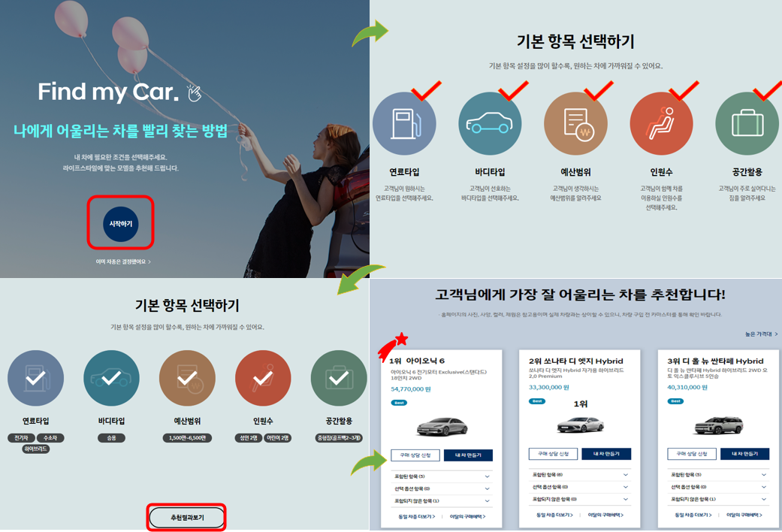Expand 포함된 항목 (5) on the 아이오닉 6 card
The height and width of the screenshot is (532, 782).
coord(442,476)
